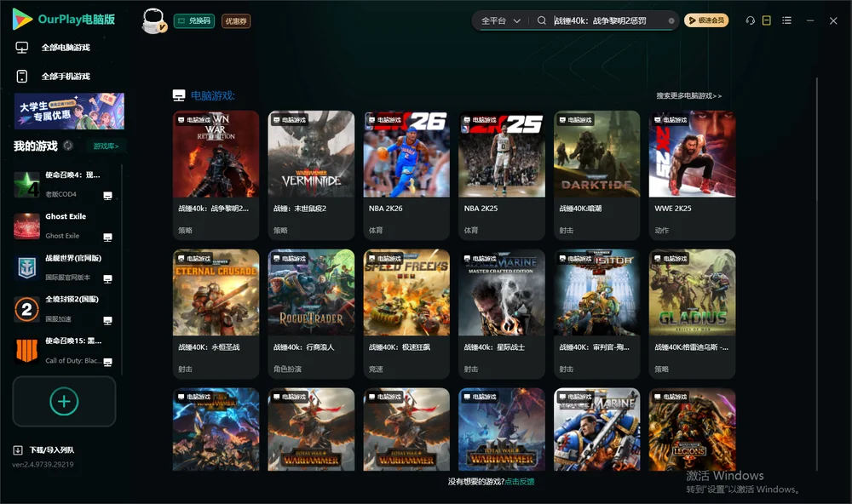Open the Rogue Trader 行商浪人 card
Image resolution: width=852 pixels, height=504 pixels.
pyautogui.click(x=311, y=313)
